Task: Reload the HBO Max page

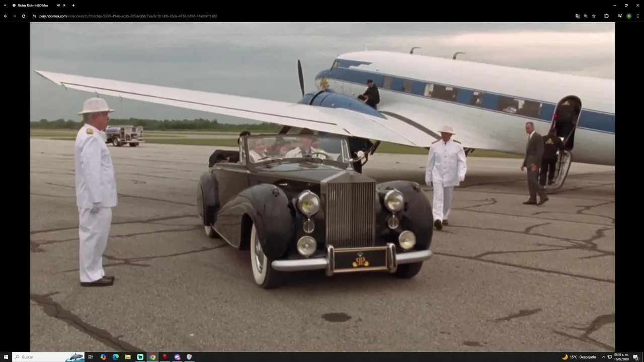Action: point(23,16)
